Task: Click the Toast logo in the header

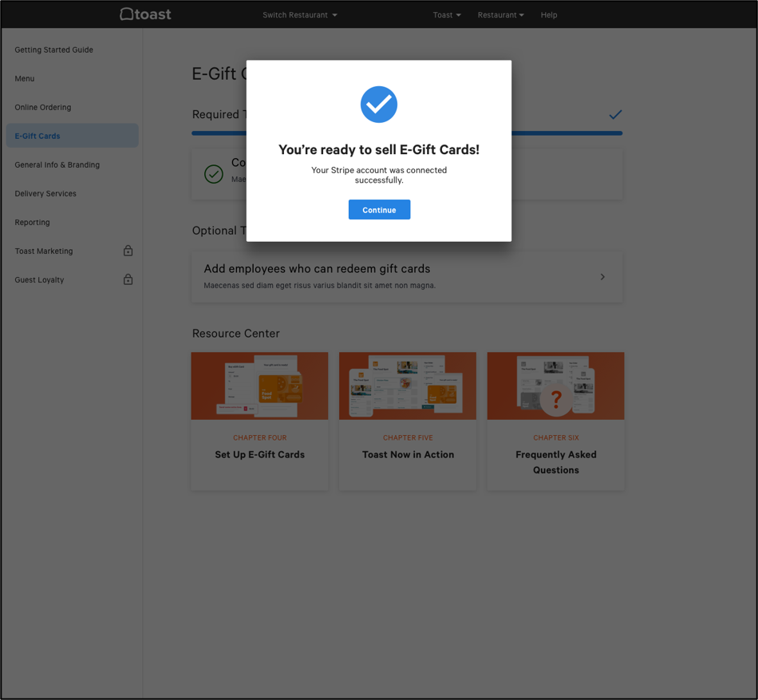Action: [x=145, y=14]
